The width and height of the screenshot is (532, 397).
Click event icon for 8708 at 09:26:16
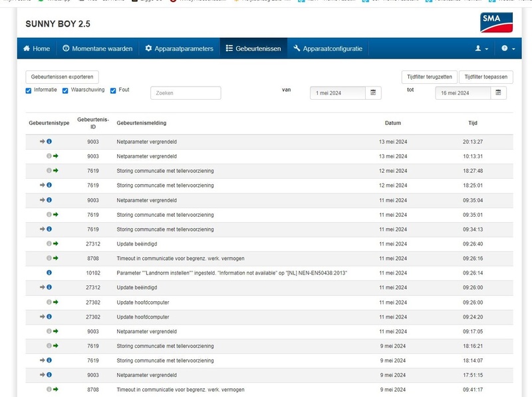[53, 258]
